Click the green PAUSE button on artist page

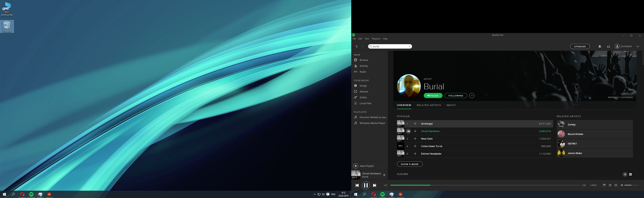[x=433, y=96]
